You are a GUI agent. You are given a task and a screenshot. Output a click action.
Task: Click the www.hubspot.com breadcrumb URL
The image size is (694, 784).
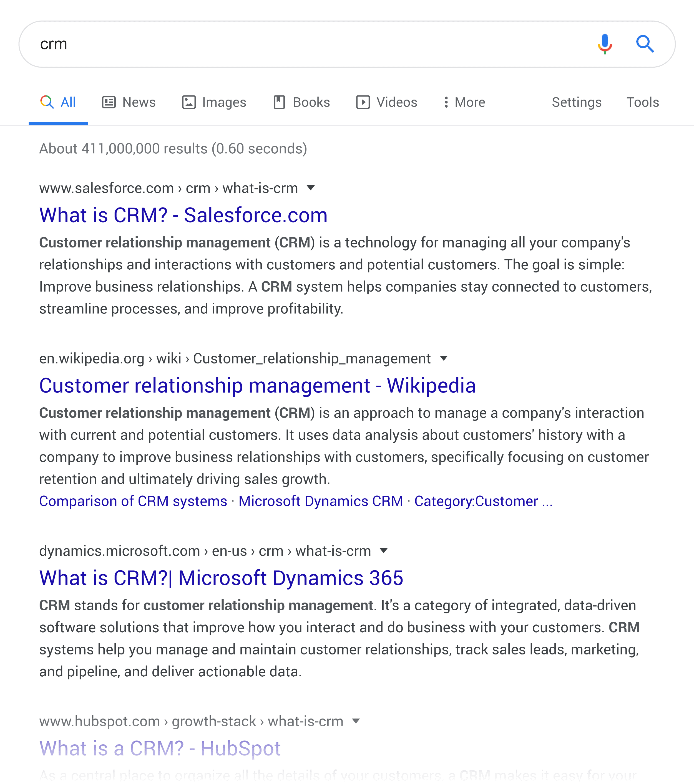click(x=191, y=722)
